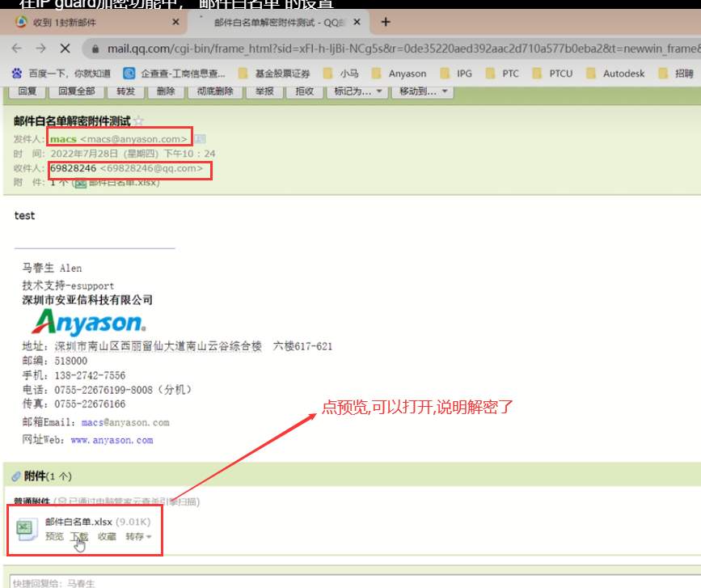Screen dimensions: 701x588
Task: Click the 回复 reply button
Action: (27, 91)
